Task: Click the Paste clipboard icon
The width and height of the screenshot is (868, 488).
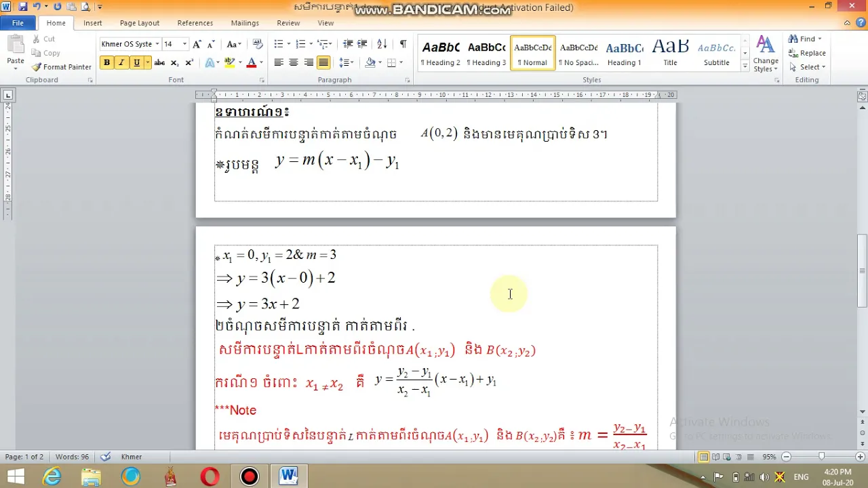Action: pos(16,46)
